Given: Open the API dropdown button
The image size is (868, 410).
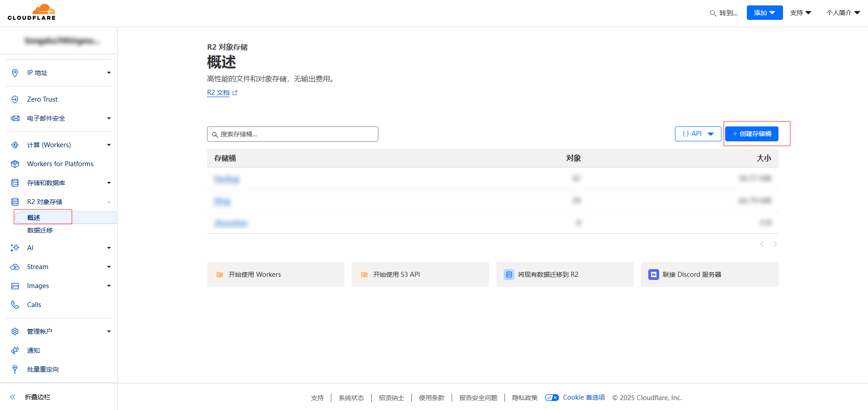Looking at the screenshot, I should coord(698,134).
